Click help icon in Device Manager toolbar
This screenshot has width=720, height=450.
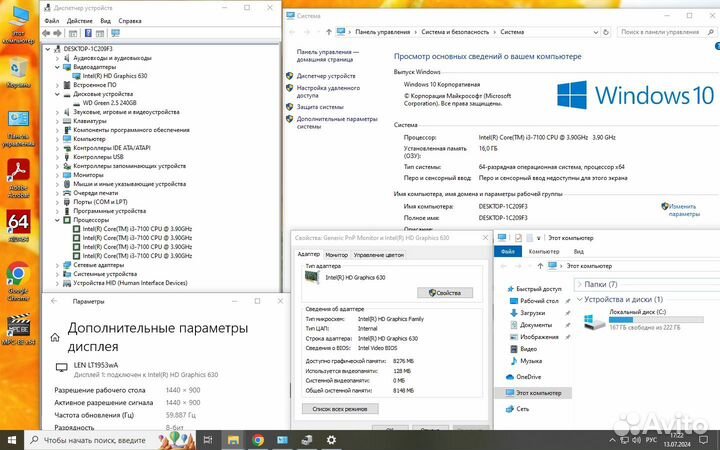(x=88, y=33)
